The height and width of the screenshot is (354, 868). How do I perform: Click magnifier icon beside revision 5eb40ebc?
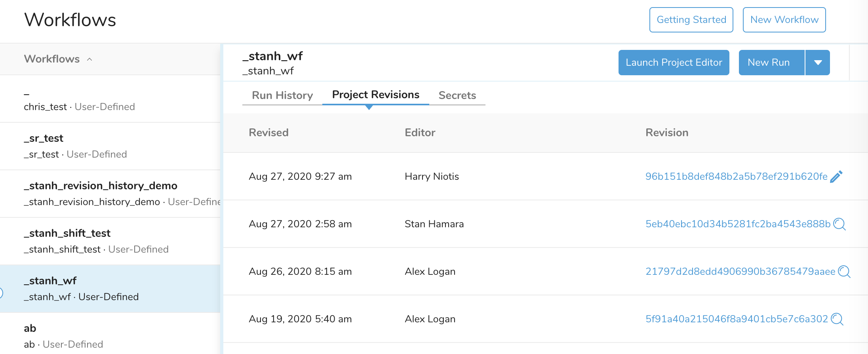[839, 224]
